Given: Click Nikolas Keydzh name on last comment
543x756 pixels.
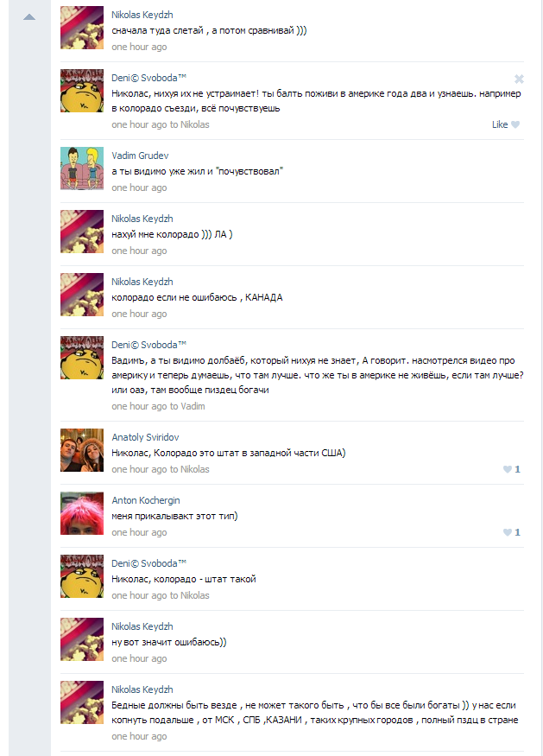Looking at the screenshot, I should (x=142, y=689).
